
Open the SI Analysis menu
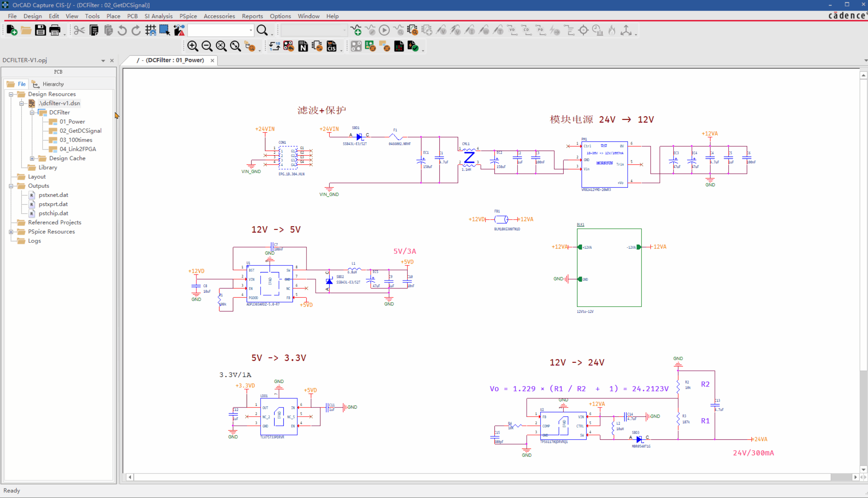tap(158, 16)
